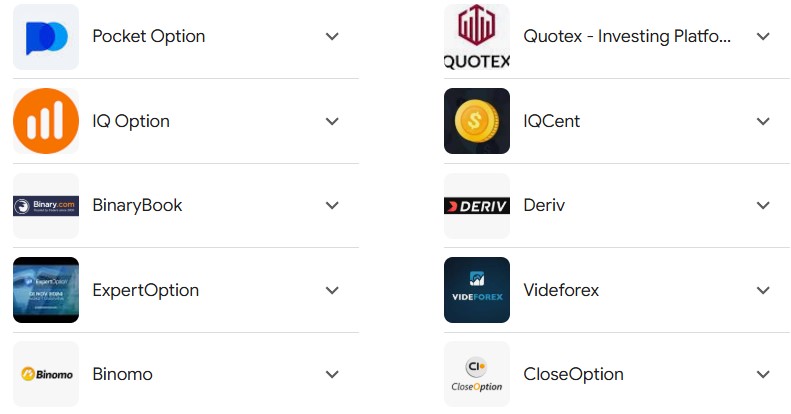Click the Quotex logo icon
This screenshot has height=414, width=791.
(x=477, y=37)
